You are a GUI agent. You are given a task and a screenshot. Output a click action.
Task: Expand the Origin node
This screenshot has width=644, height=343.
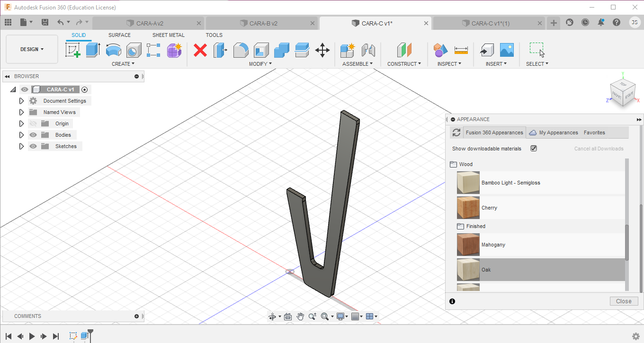tap(21, 123)
